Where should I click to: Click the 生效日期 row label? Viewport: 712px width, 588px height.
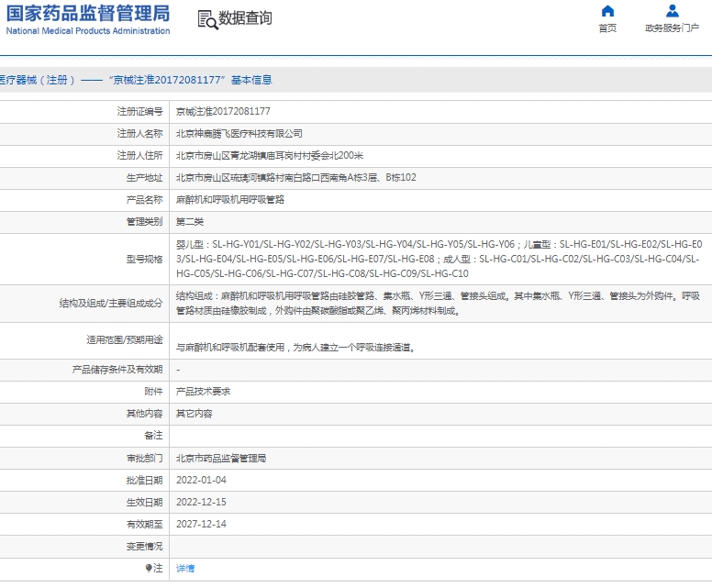pos(144,502)
